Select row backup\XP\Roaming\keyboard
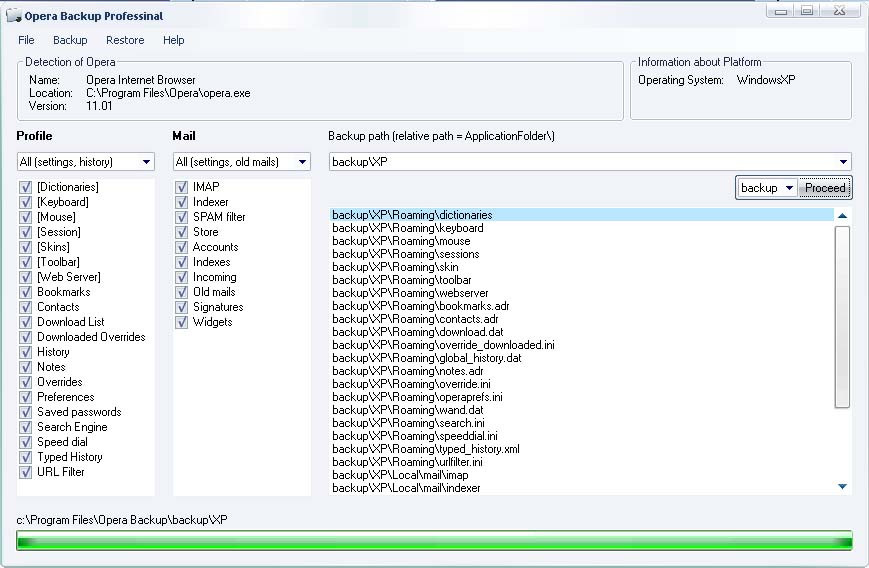 pos(582,228)
